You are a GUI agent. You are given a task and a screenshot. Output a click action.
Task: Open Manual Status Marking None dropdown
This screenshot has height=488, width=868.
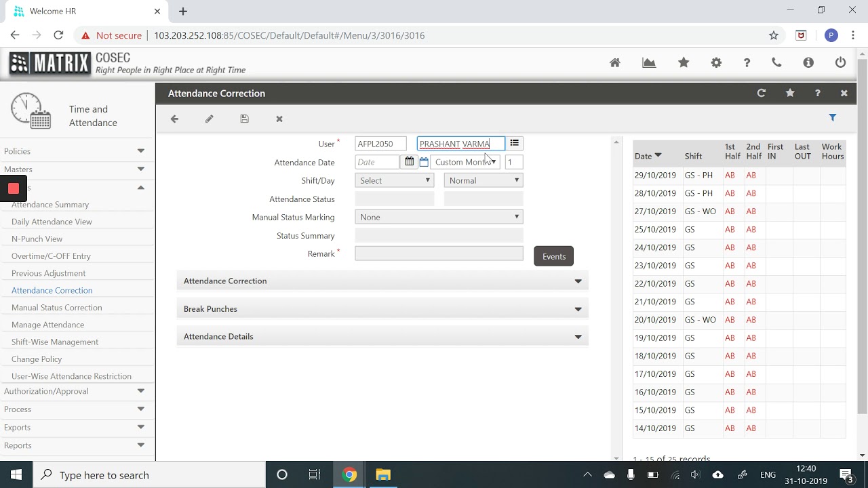coord(439,217)
